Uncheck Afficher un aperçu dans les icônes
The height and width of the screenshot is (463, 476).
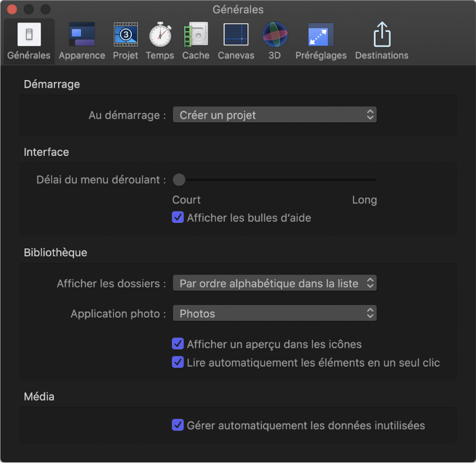click(x=178, y=344)
